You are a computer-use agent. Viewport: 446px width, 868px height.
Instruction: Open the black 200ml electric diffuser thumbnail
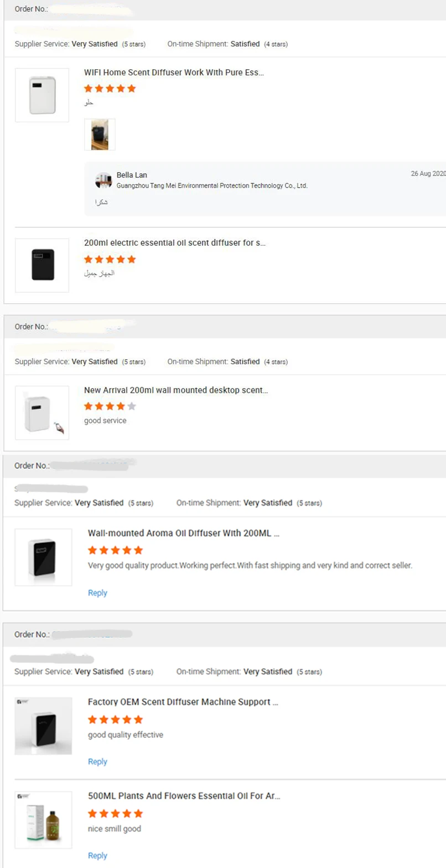tap(42, 265)
